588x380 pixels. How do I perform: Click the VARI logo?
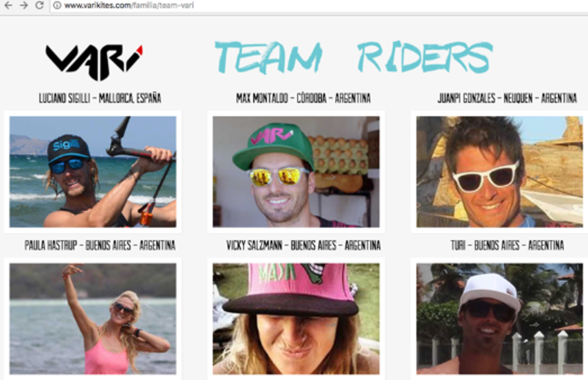click(94, 62)
